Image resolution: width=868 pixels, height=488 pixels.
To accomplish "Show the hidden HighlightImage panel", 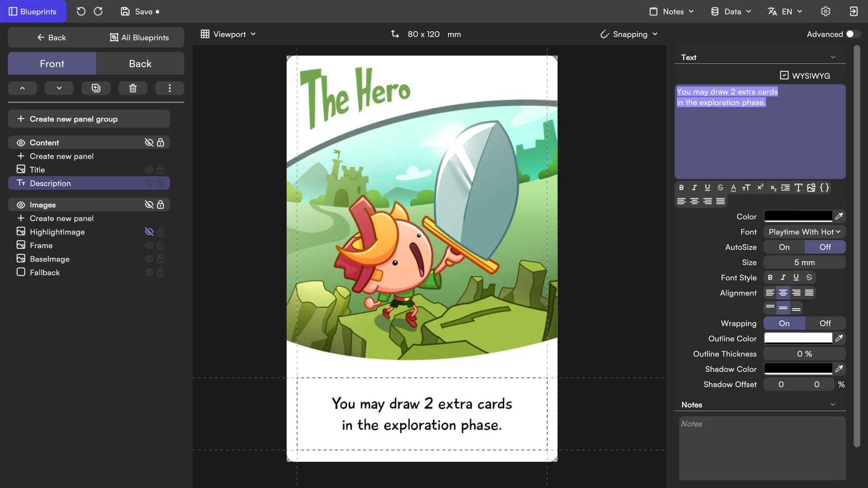I will 149,232.
